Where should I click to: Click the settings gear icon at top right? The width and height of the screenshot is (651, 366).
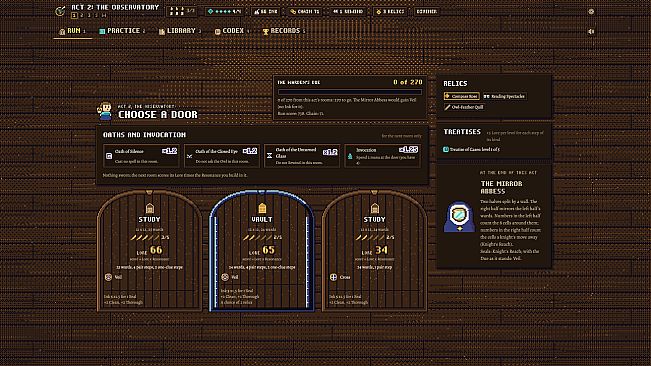point(591,12)
